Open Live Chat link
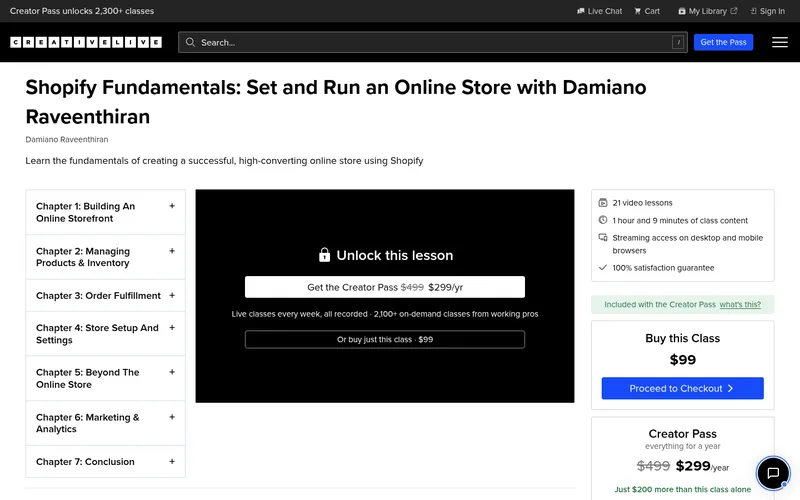 coord(599,11)
